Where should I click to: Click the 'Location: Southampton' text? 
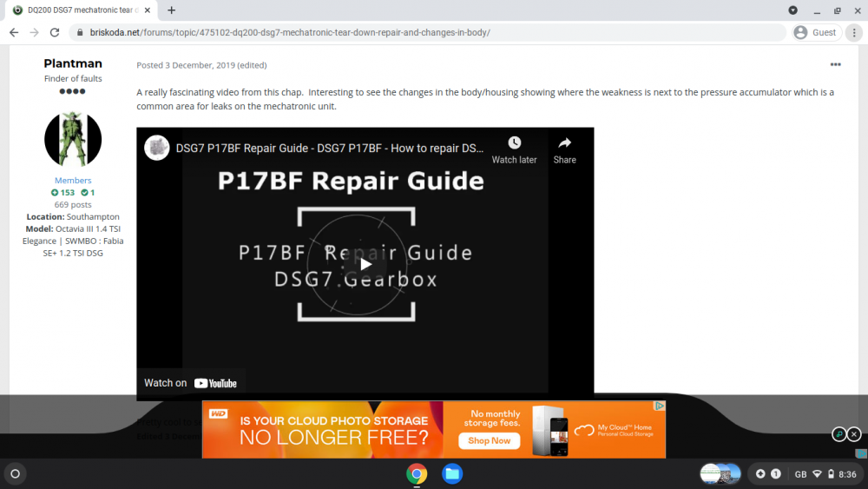point(73,217)
